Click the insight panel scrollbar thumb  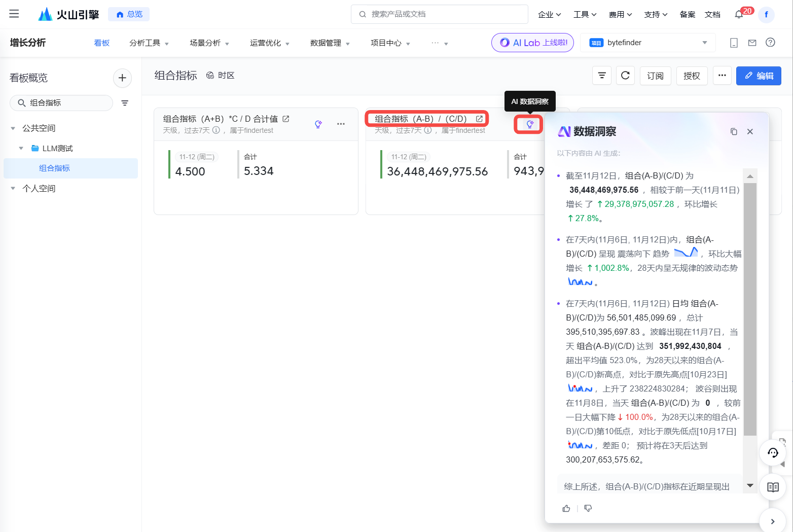pyautogui.click(x=750, y=309)
